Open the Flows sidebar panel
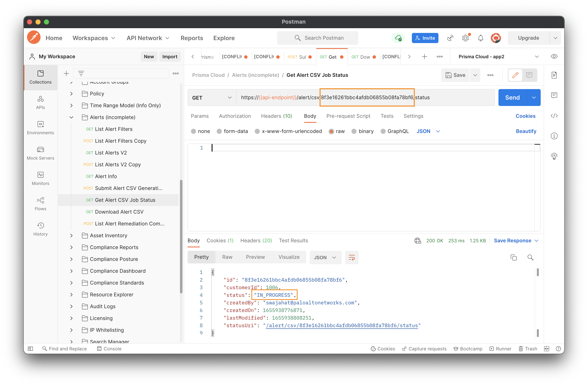The image size is (588, 385). [x=41, y=204]
